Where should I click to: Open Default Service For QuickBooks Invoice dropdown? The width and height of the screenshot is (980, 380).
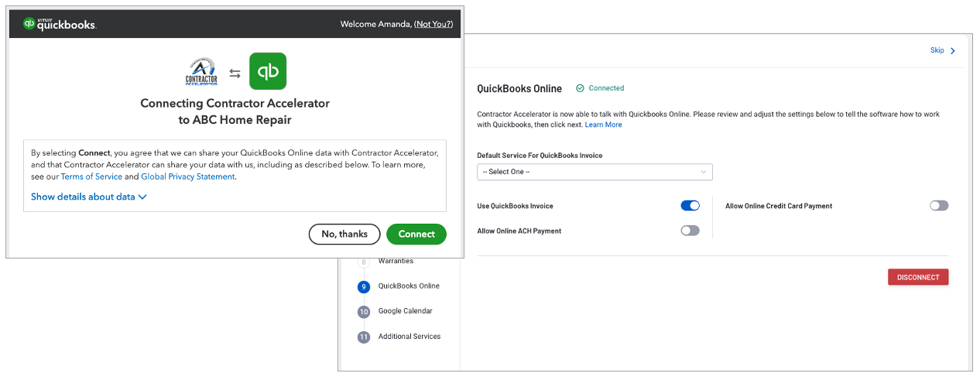(x=595, y=172)
